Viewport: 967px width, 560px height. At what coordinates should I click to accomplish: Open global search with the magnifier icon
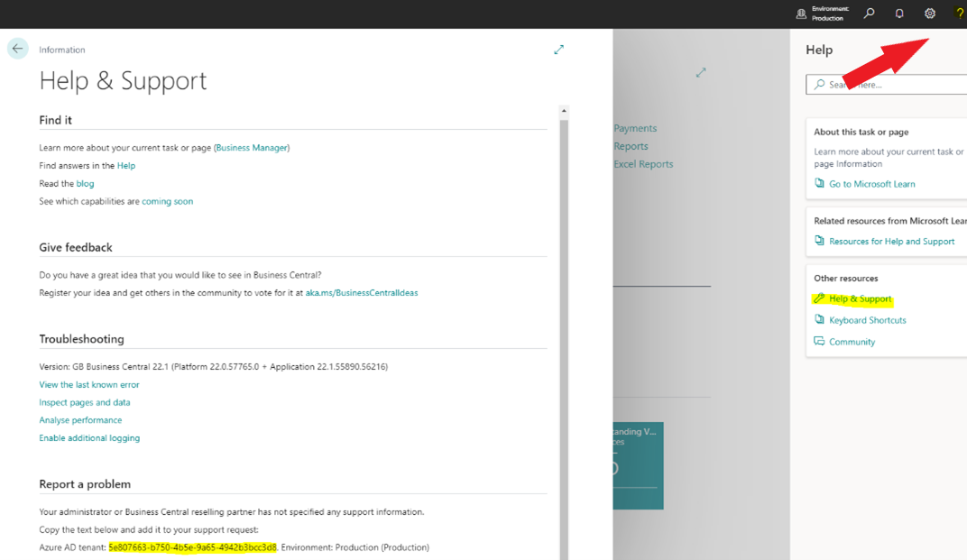(868, 14)
